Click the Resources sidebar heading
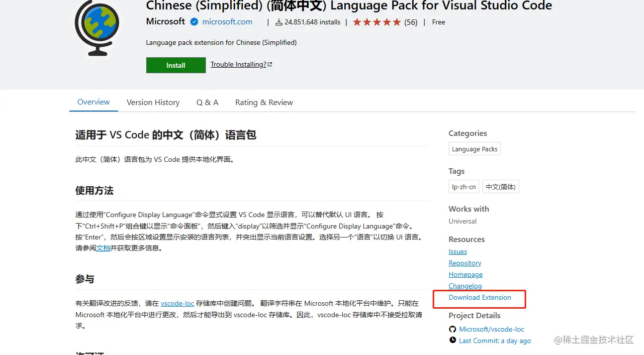Image resolution: width=644 pixels, height=355 pixels. (x=466, y=239)
